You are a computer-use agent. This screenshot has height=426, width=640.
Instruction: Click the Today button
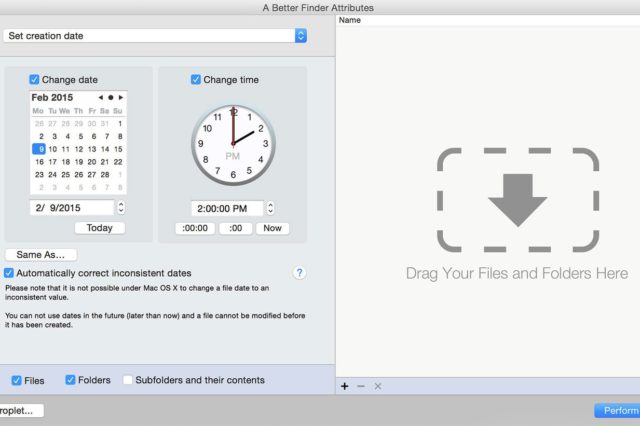(x=100, y=228)
